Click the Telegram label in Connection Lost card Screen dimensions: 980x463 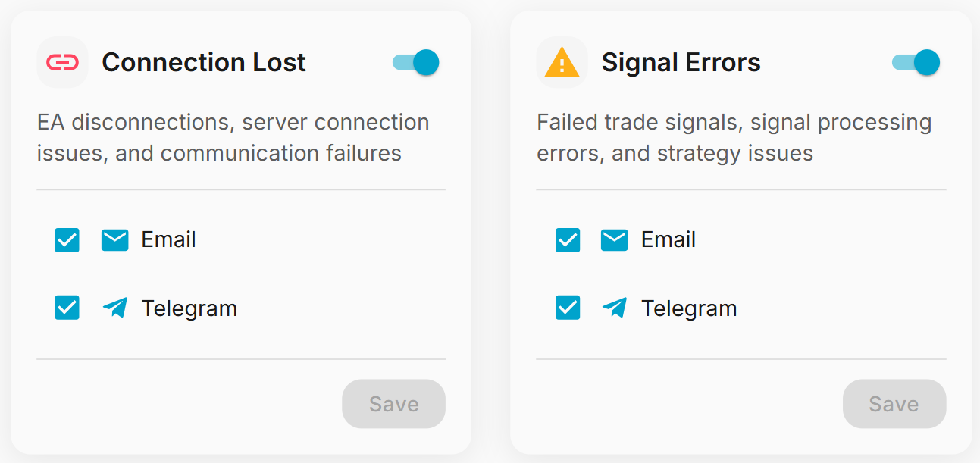tap(189, 308)
